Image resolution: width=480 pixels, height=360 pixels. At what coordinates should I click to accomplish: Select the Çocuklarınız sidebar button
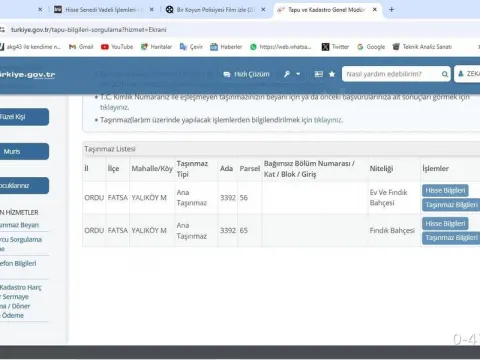pos(24,185)
